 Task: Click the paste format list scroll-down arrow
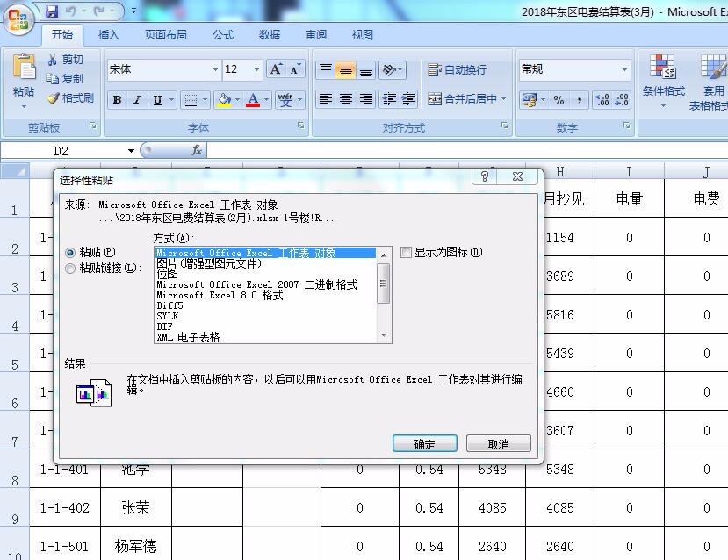[x=384, y=335]
